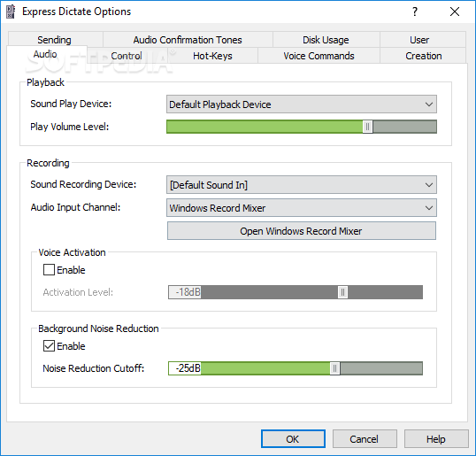Open the Hot-Keys tab
This screenshot has height=456, width=476.
tap(212, 56)
